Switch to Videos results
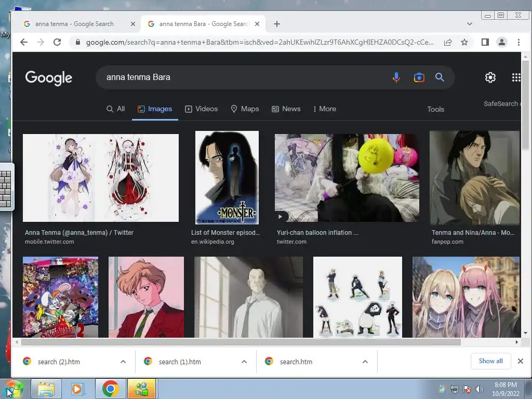532x399 pixels. pyautogui.click(x=201, y=109)
